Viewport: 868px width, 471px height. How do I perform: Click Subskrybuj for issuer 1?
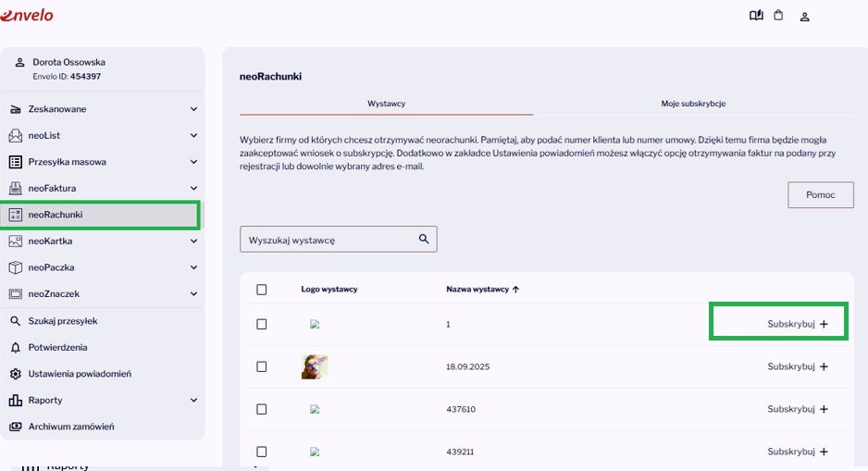tap(797, 324)
